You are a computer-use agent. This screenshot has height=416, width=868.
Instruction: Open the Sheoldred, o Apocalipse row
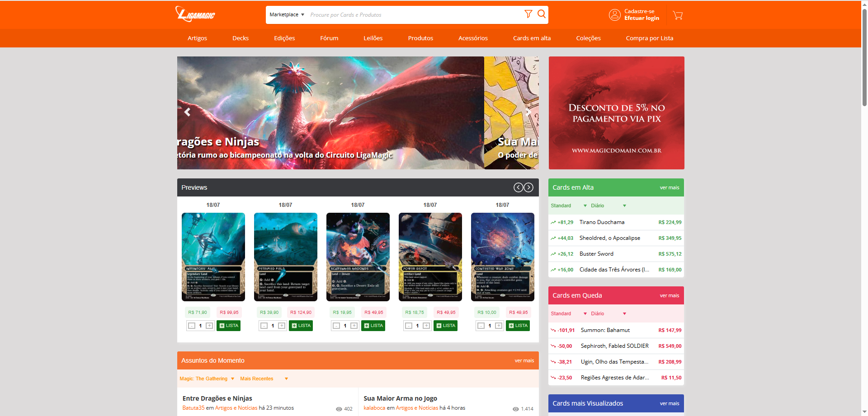coord(616,238)
